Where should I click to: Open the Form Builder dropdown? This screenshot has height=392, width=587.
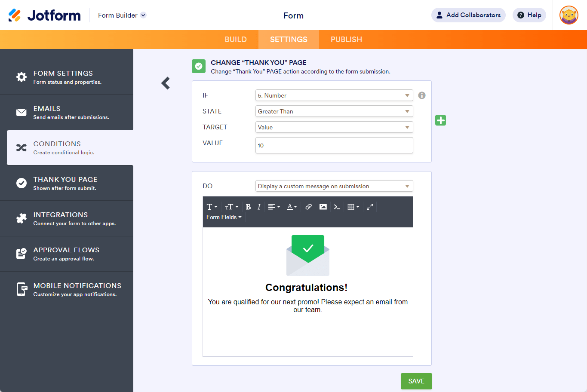tap(122, 15)
